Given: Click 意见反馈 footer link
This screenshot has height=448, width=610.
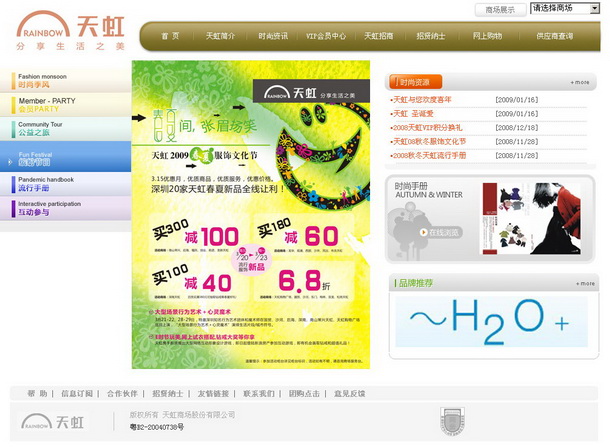Looking at the screenshot, I should point(349,394).
